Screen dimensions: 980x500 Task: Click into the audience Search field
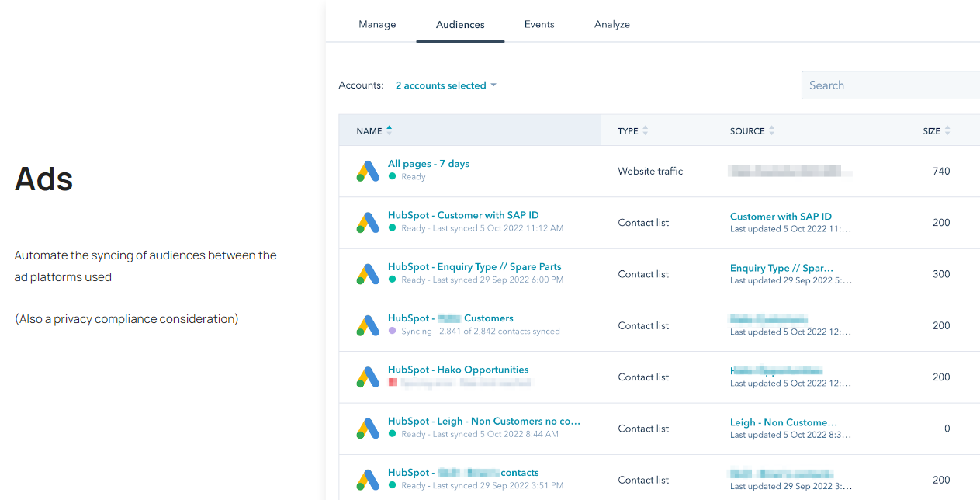point(890,85)
